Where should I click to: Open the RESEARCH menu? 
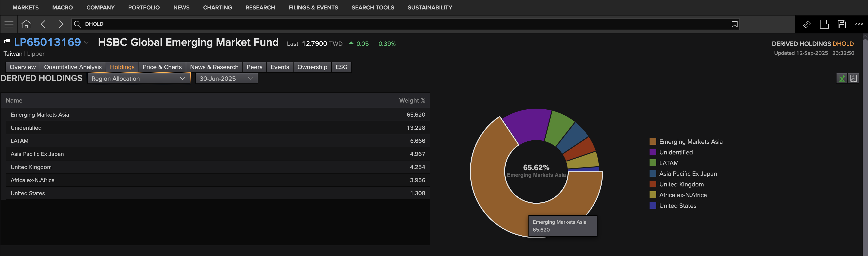click(260, 8)
